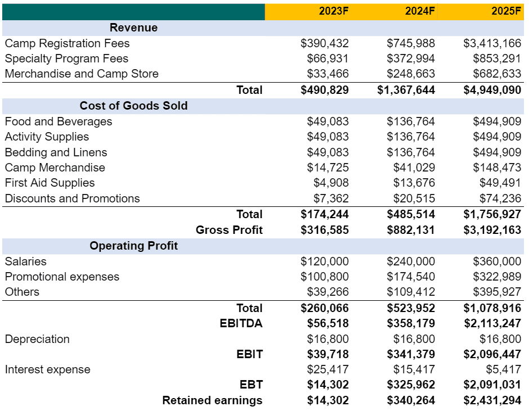Click the $7,362 discounts value
Screen dimensions: 529x420
pyautogui.click(x=331, y=198)
